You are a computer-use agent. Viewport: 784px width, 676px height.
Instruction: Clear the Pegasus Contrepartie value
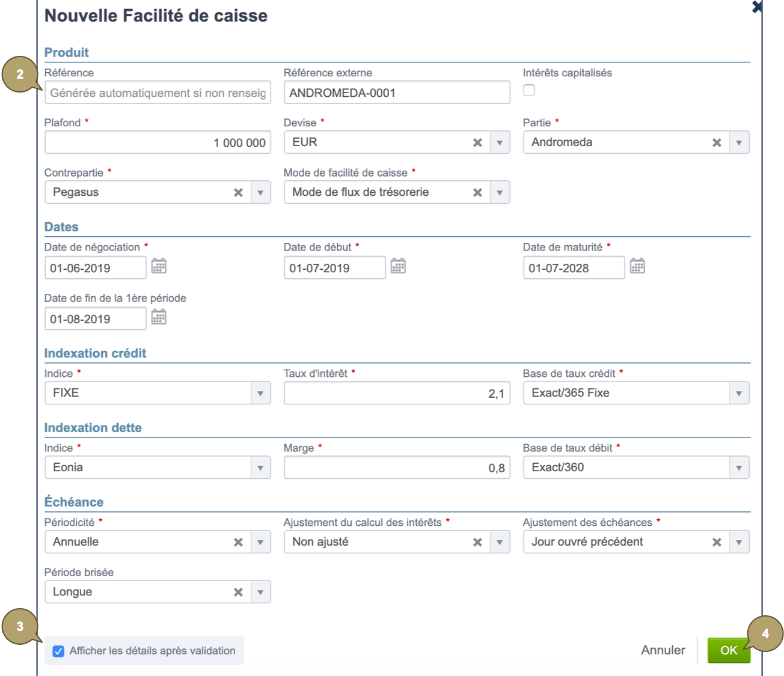click(x=238, y=193)
